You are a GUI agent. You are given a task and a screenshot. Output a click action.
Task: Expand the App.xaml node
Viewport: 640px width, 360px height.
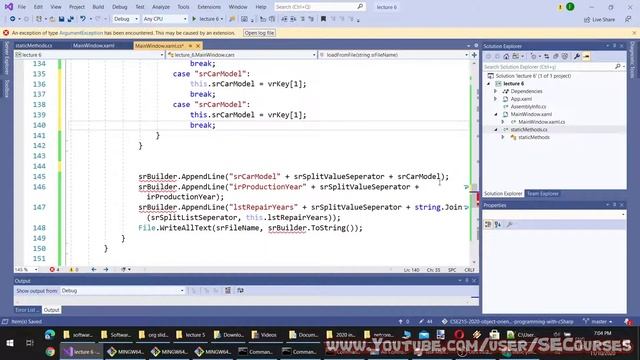496,99
